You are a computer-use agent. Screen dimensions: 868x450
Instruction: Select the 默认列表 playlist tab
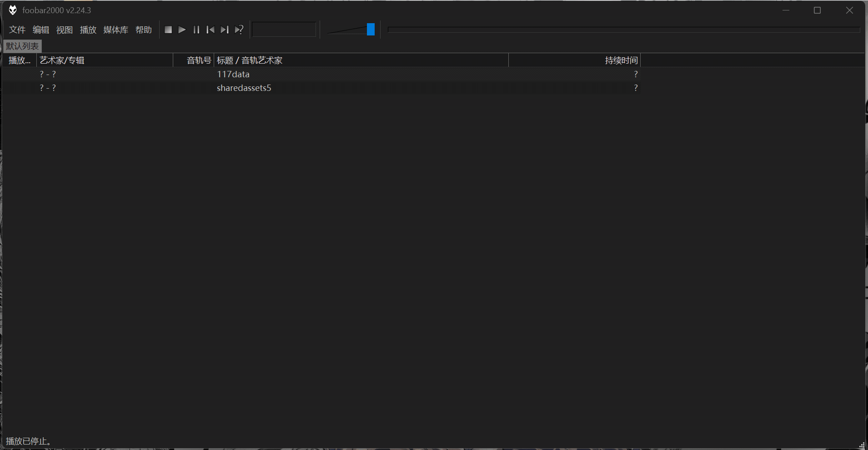point(22,46)
